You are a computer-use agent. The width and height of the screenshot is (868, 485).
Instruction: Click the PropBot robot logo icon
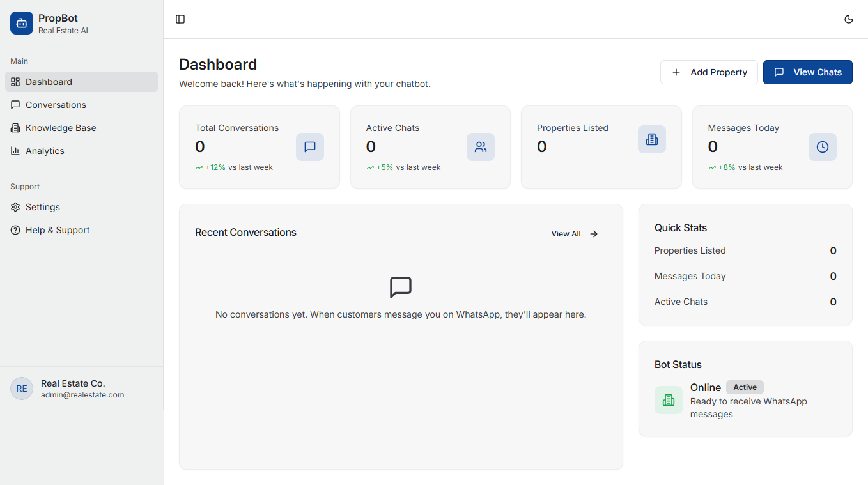22,23
